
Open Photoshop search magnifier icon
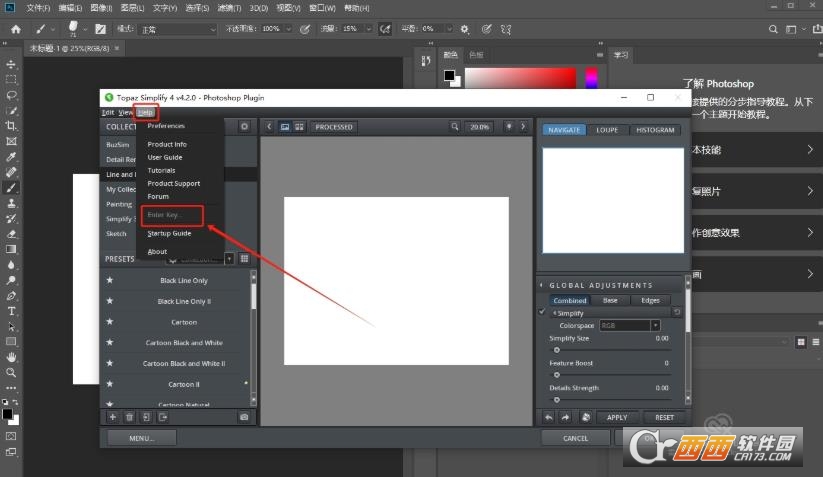pos(773,29)
